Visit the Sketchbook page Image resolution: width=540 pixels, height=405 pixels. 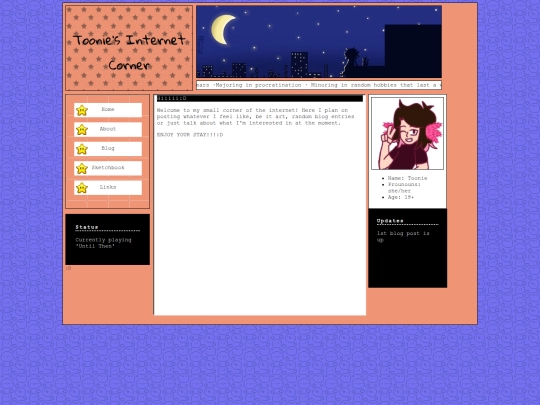(108, 168)
